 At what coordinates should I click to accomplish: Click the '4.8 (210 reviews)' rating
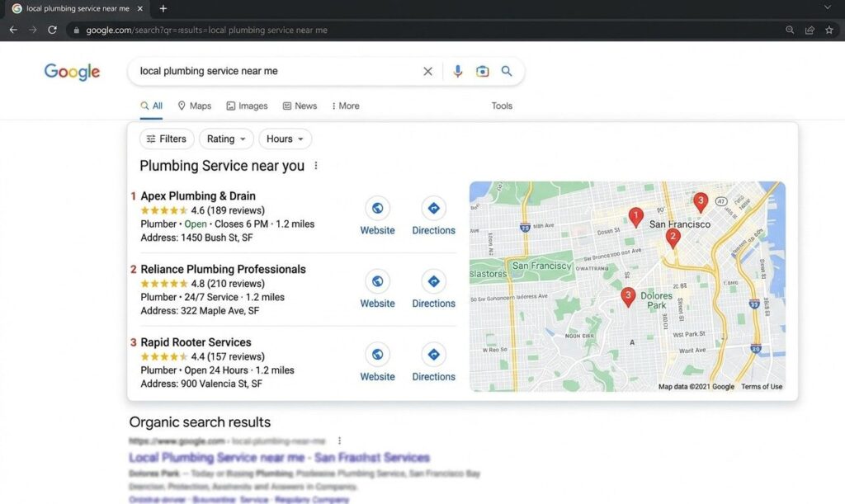(x=228, y=284)
